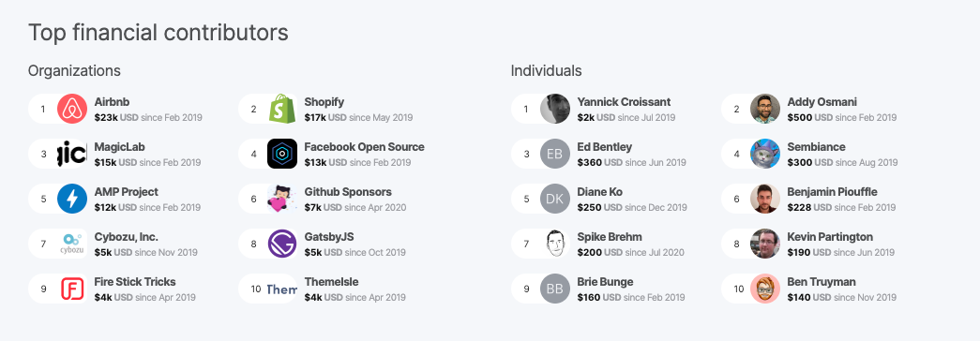Open Ed Bentley's EB initials avatar
Viewport: 980px width, 341px height.
click(x=555, y=154)
